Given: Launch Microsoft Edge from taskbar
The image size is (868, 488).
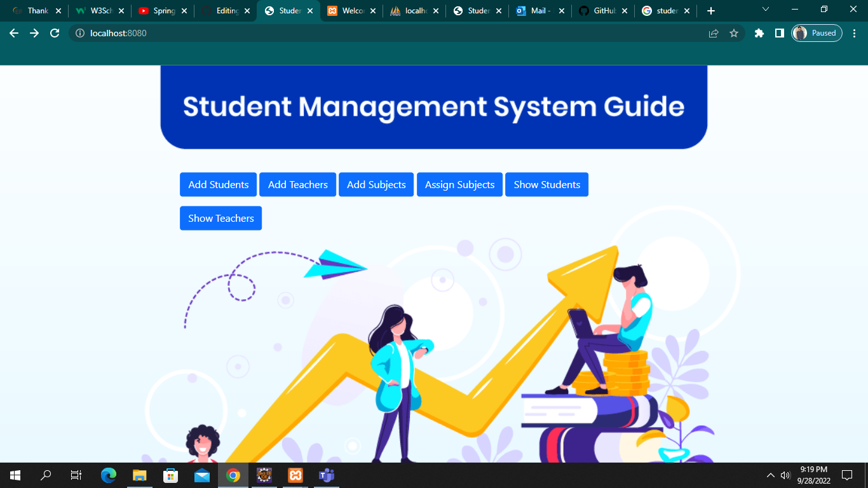Looking at the screenshot, I should (x=109, y=475).
